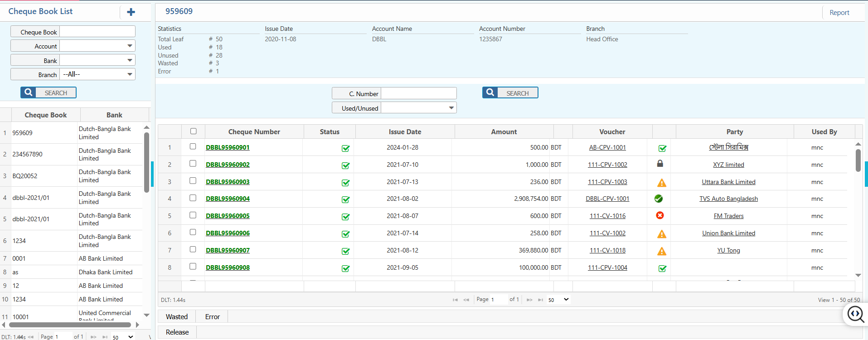
Task: Open the floating code viewer icon
Action: [855, 314]
